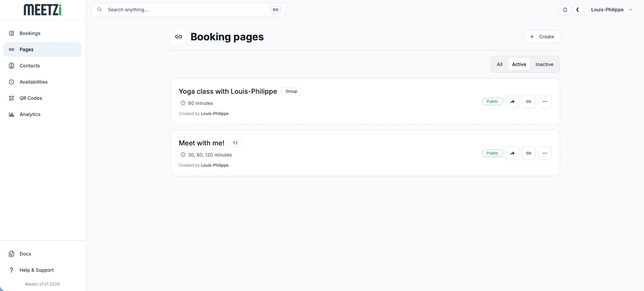Click the Help question mark icon

coord(12,270)
